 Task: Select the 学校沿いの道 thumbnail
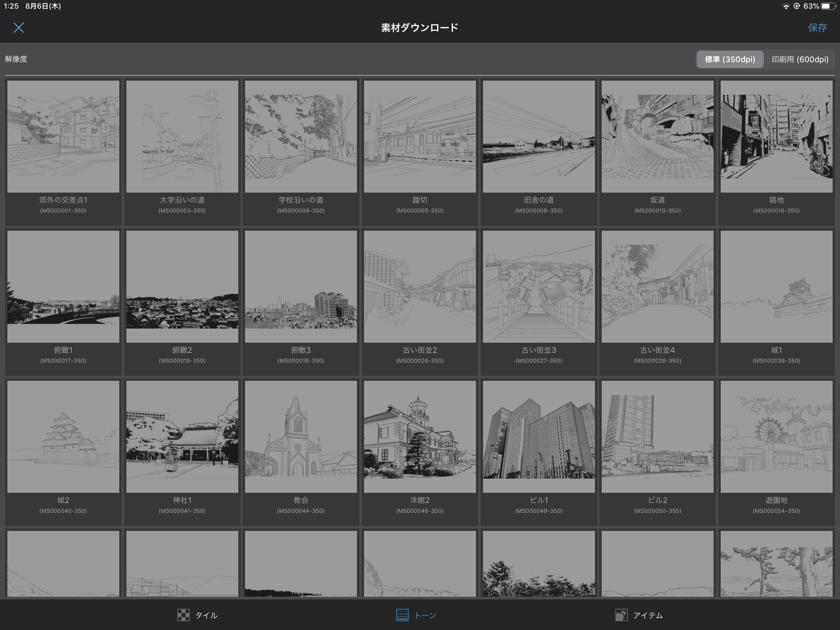301,136
